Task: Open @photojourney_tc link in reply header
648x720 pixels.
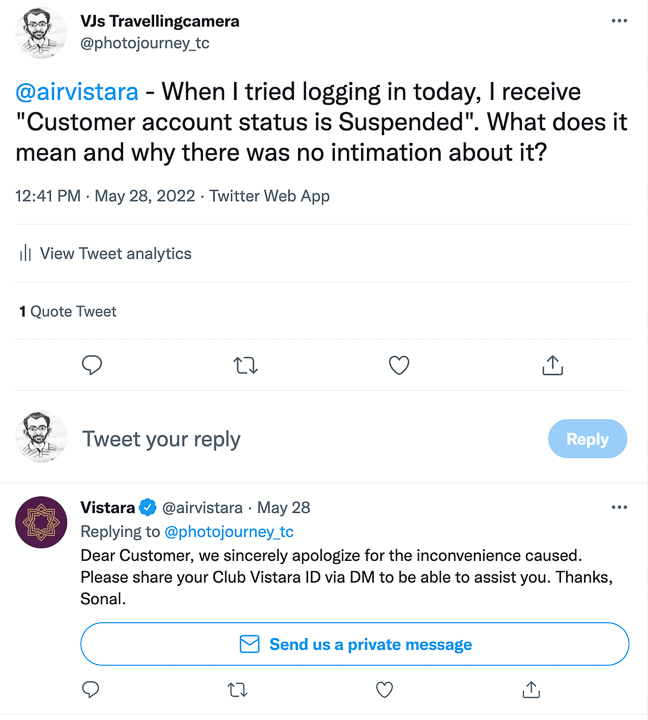Action: click(229, 532)
